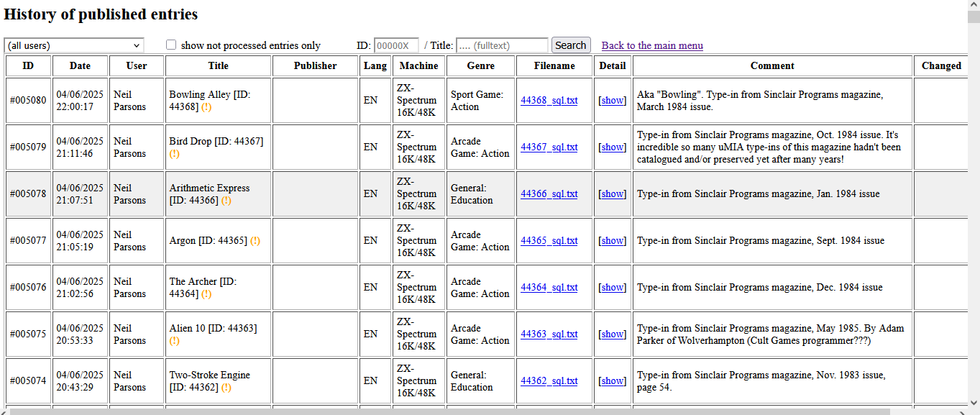Click the Filename column header
The image size is (980, 415).
554,65
